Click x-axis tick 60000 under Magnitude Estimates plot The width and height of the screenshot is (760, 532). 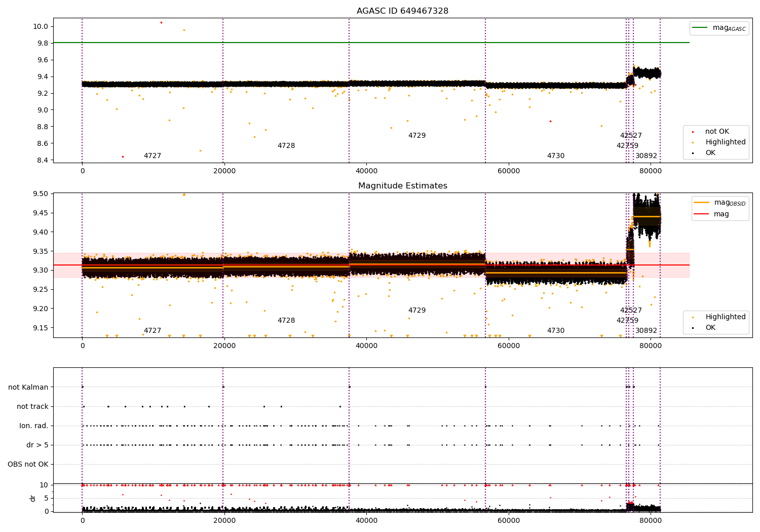pos(508,346)
